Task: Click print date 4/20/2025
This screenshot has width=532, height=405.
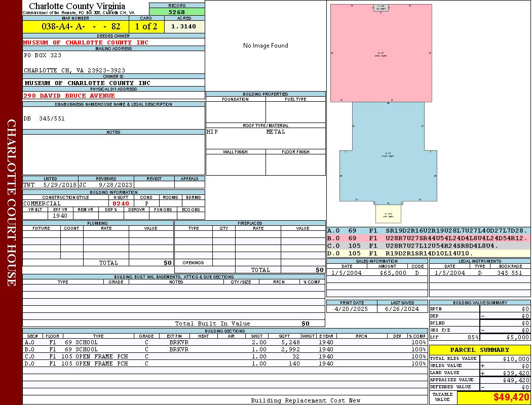Action: (x=351, y=309)
